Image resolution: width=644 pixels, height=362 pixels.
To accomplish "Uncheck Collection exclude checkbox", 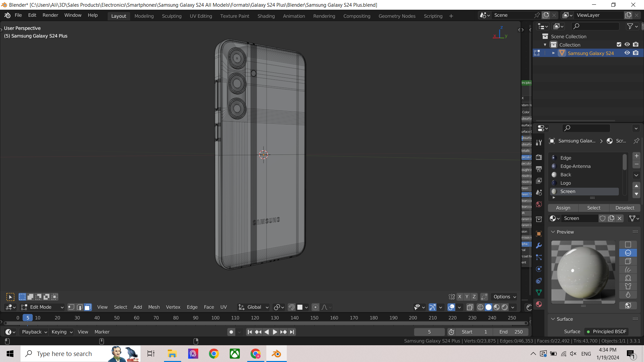I will [619, 45].
